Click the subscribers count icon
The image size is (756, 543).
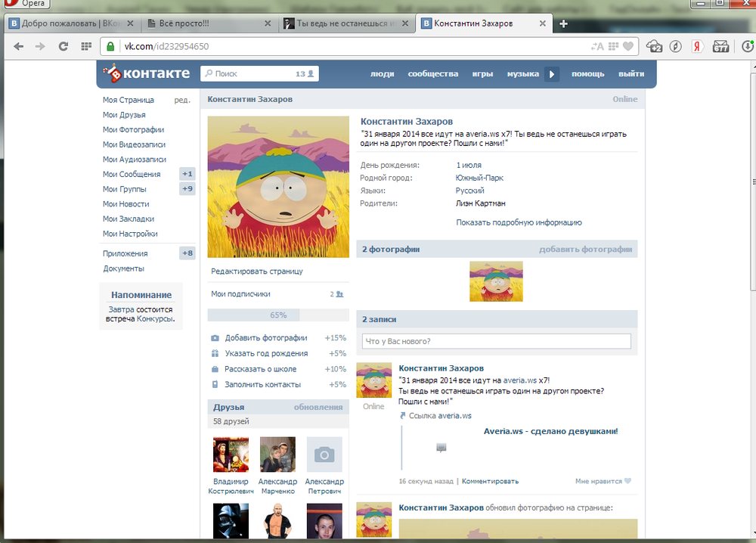coord(339,294)
